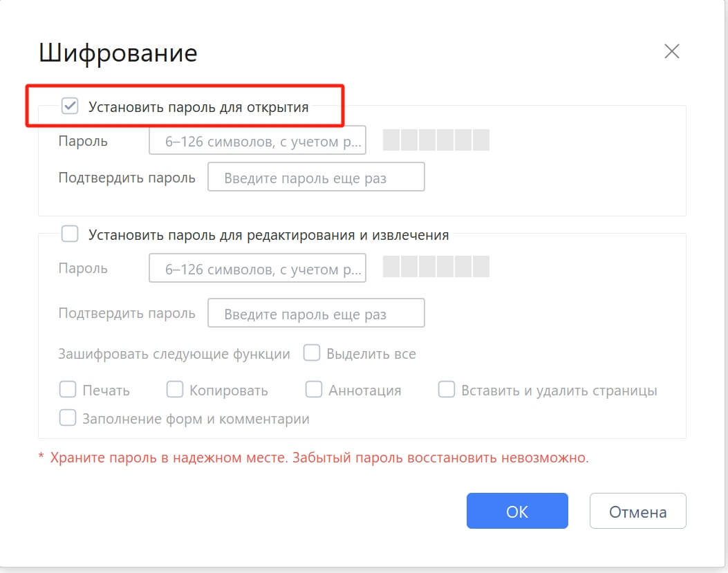Disable 'Установить пароль для открытия' checkbox
This screenshot has width=728, height=573.
pos(69,106)
